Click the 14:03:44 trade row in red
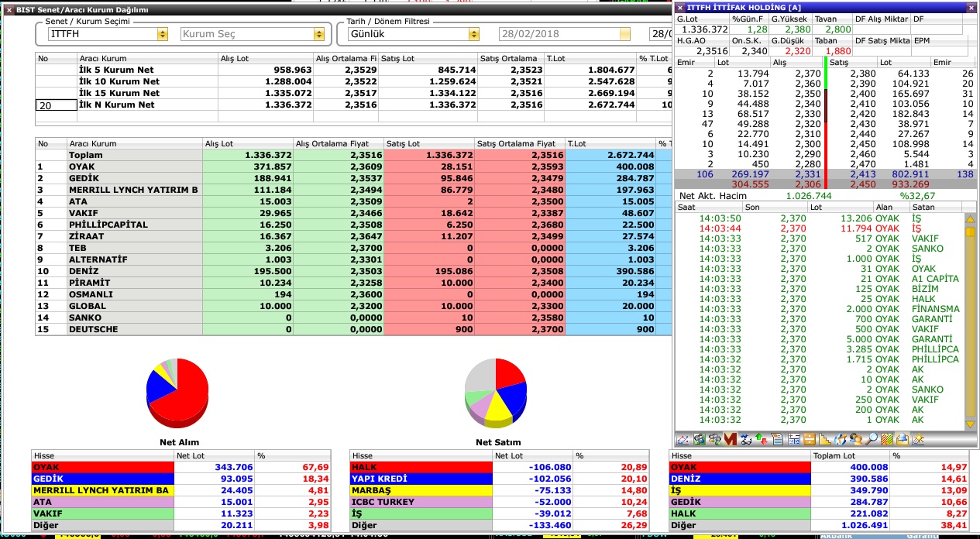Viewport: 980px width, 539px height. [818, 228]
